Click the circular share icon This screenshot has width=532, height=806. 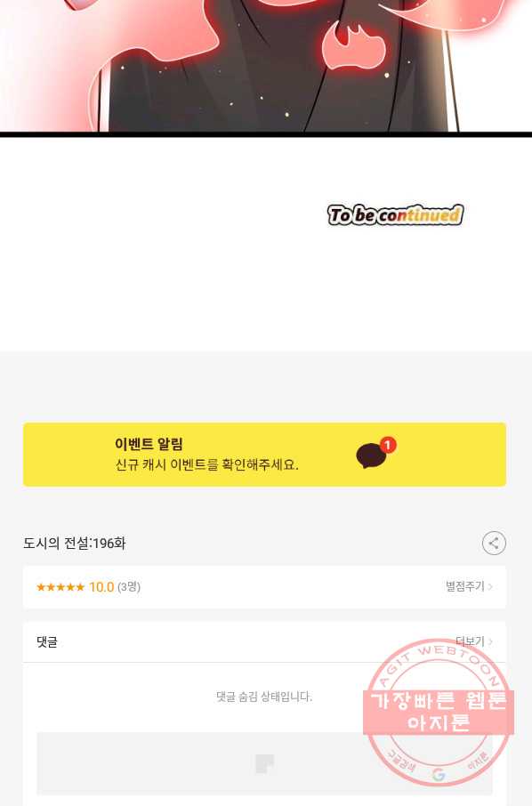pos(494,543)
